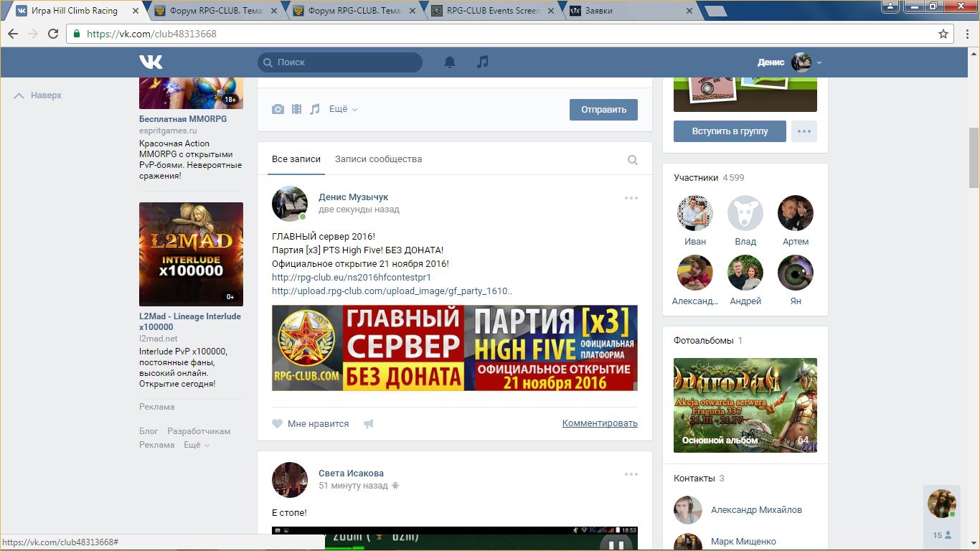Screen dimensions: 980x551
Task: Open member Влад avatar
Action: tap(745, 213)
